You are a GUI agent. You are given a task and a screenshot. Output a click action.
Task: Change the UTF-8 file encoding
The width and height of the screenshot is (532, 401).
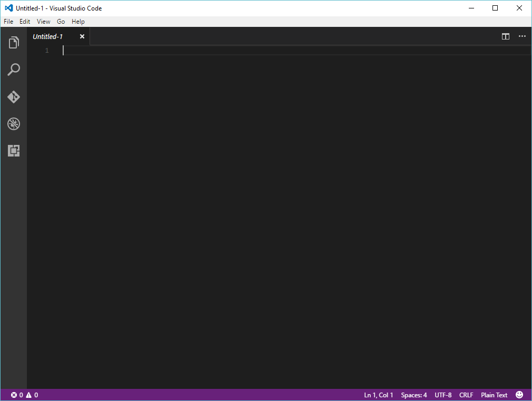pyautogui.click(x=443, y=395)
